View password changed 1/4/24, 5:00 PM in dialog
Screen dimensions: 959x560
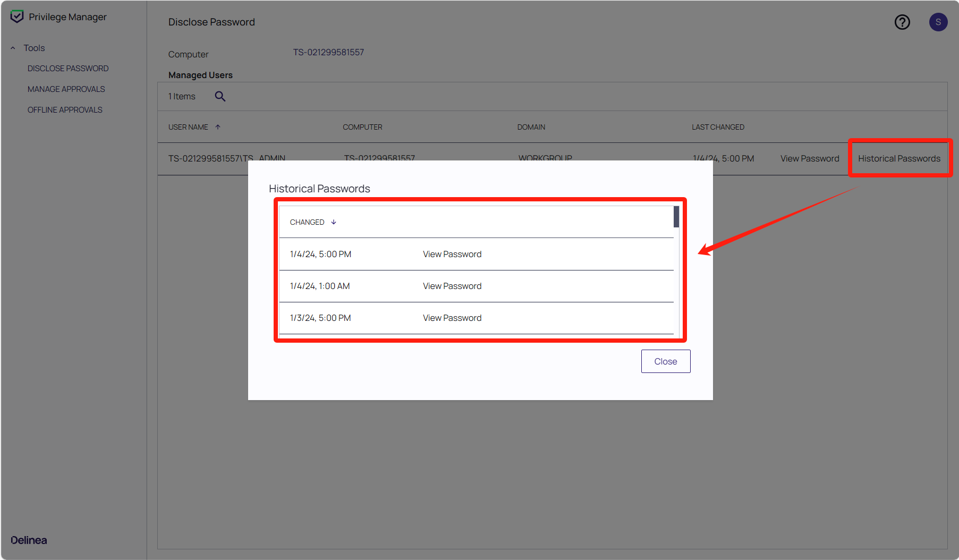pos(452,254)
